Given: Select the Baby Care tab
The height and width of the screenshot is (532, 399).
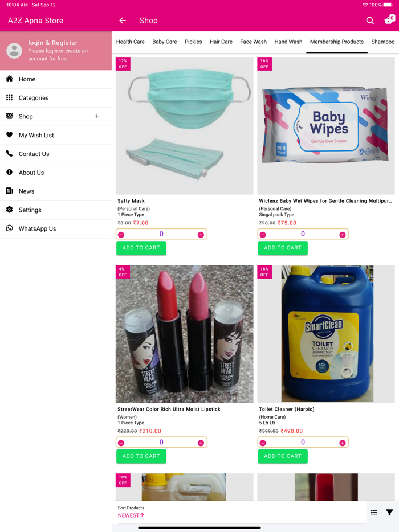Looking at the screenshot, I should (164, 42).
